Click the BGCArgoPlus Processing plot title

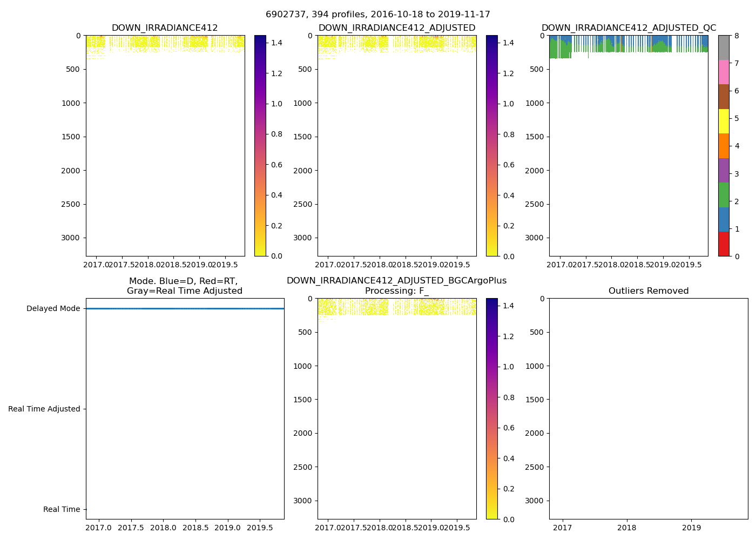click(397, 286)
